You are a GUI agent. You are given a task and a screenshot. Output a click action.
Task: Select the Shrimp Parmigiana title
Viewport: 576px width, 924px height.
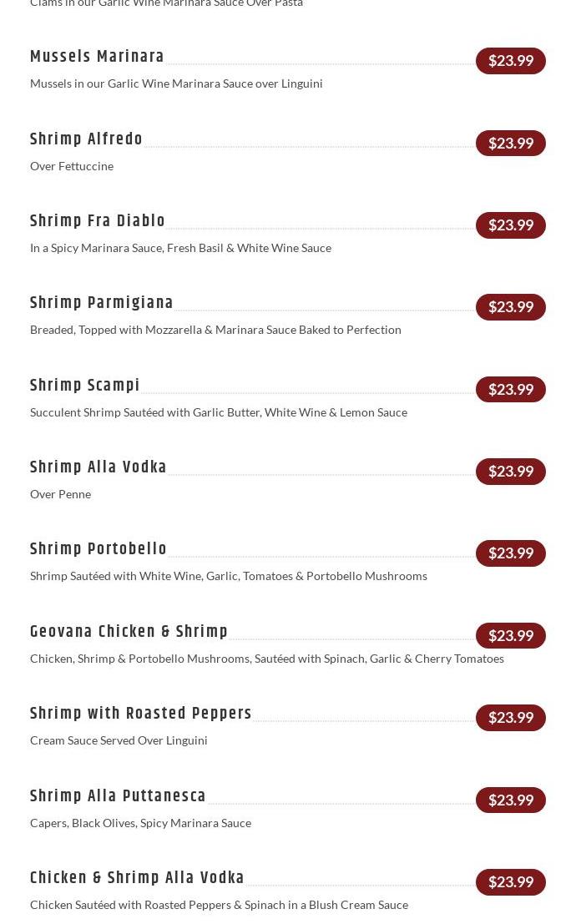[101, 303]
